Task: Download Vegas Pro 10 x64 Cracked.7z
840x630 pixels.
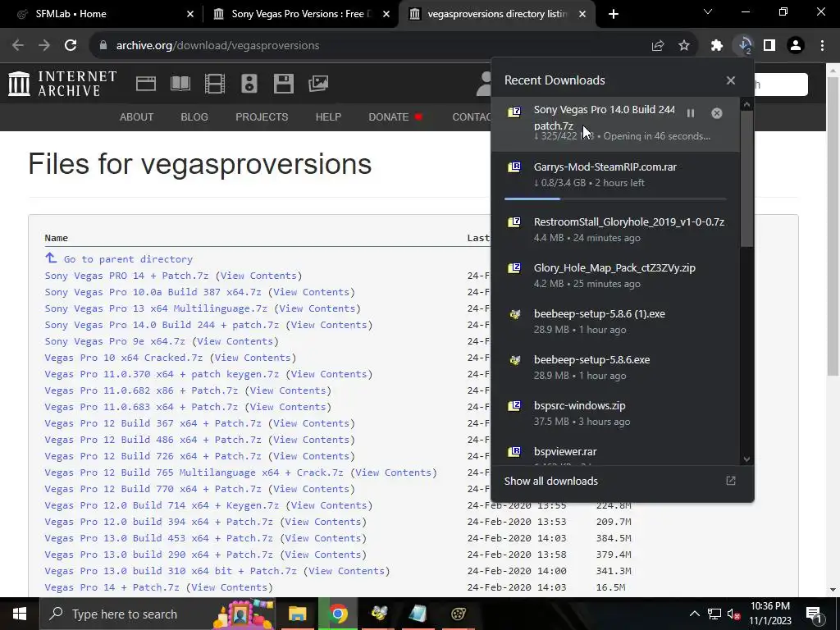Action: point(124,358)
